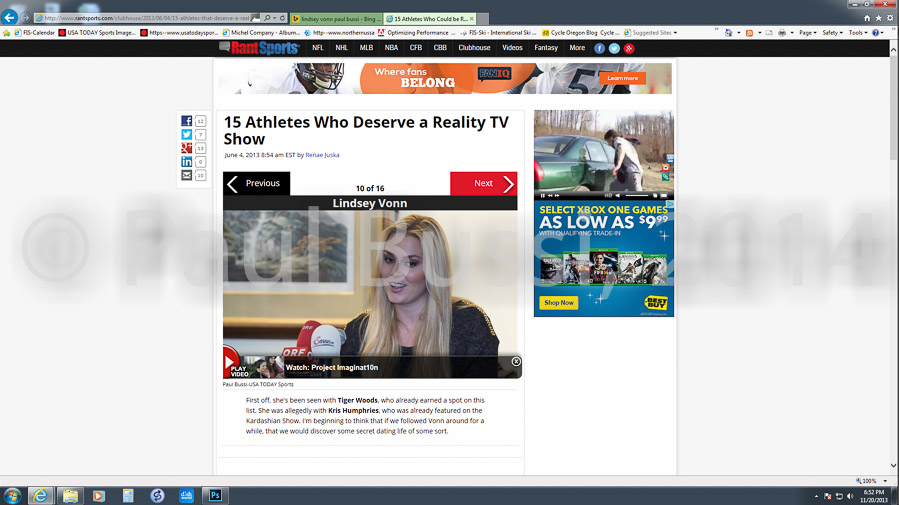
Task: Open the NBA section in the nav bar
Action: click(x=391, y=48)
